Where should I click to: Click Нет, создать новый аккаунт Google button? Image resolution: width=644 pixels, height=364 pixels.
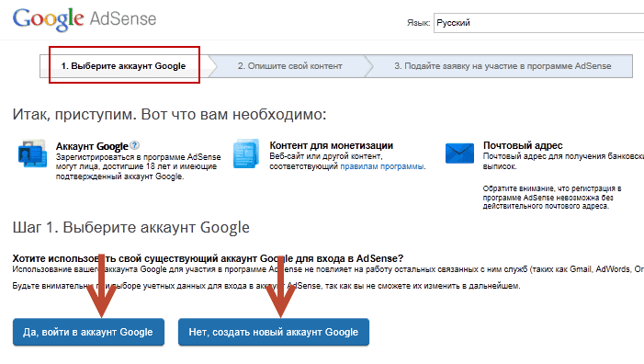pyautogui.click(x=274, y=332)
